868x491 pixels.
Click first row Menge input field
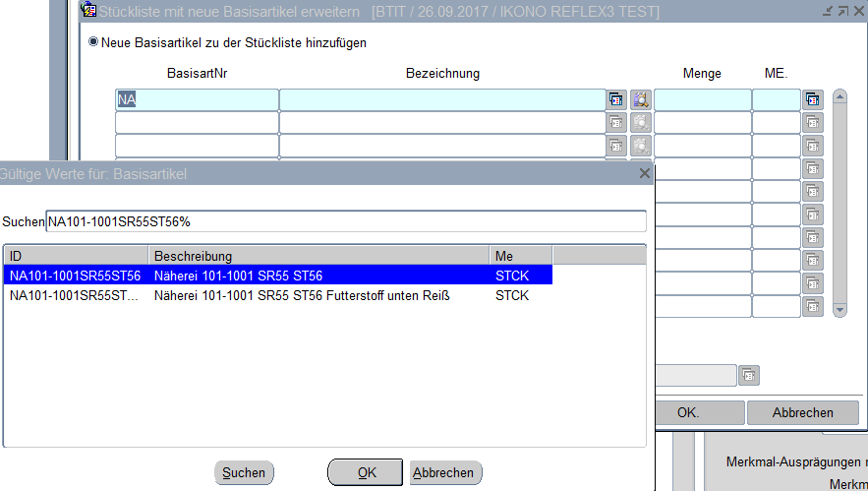click(702, 99)
